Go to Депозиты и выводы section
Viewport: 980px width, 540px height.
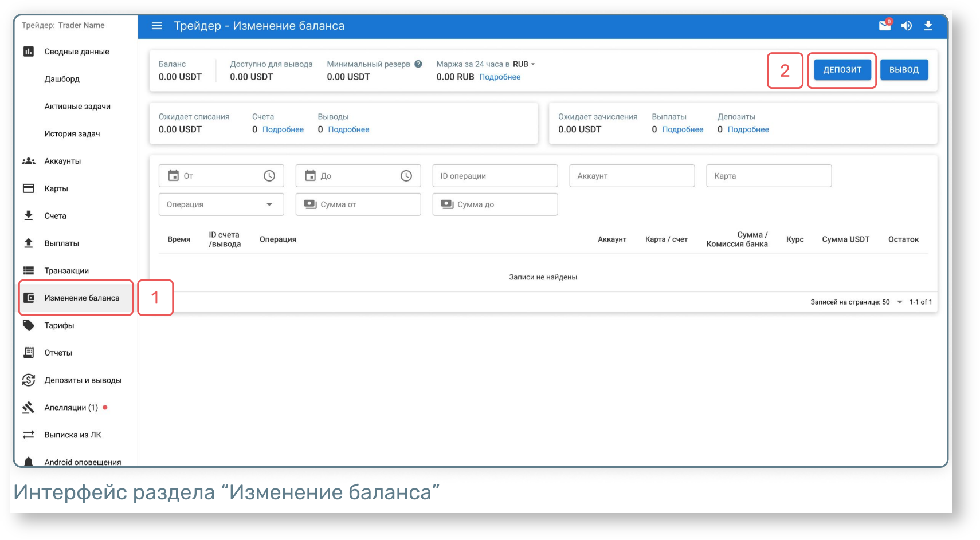pyautogui.click(x=83, y=380)
